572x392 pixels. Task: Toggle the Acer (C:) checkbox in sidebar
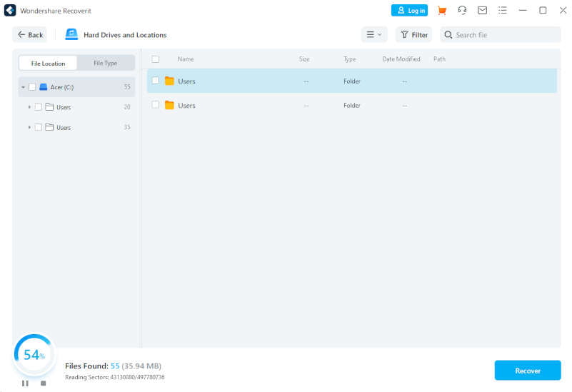pos(32,87)
